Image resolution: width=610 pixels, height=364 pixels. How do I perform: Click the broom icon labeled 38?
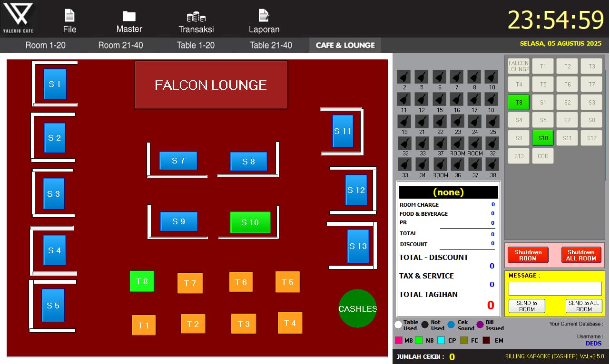tap(492, 164)
